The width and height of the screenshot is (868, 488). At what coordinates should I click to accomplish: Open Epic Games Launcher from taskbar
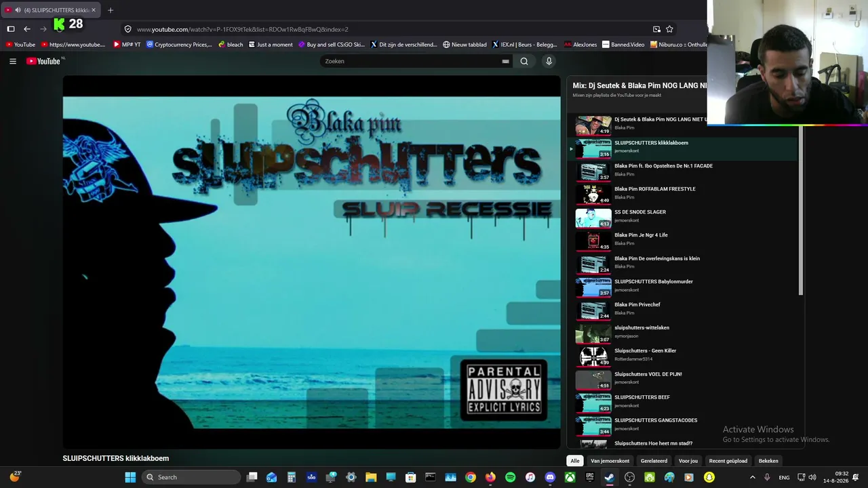click(x=590, y=477)
